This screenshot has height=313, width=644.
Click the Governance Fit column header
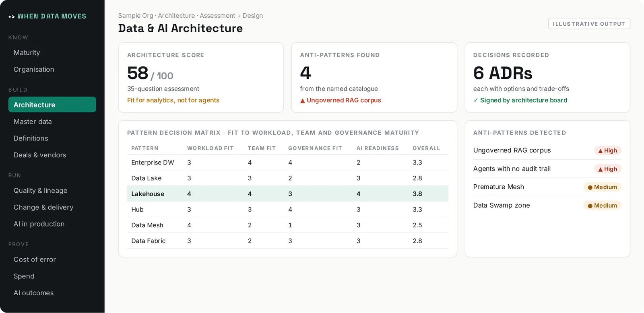[x=315, y=148]
